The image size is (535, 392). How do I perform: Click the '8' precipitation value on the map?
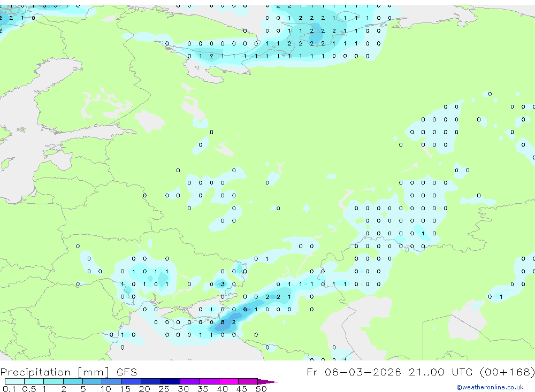pos(223,322)
